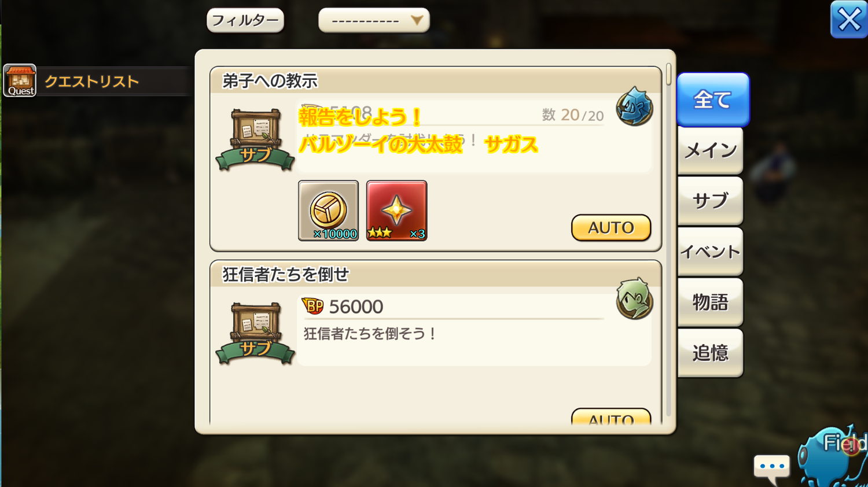Switch to the メイン tab
The width and height of the screenshot is (868, 487).
click(710, 150)
